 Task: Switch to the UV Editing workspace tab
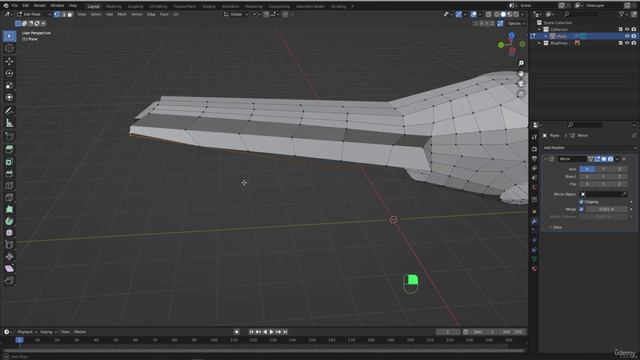coord(158,7)
